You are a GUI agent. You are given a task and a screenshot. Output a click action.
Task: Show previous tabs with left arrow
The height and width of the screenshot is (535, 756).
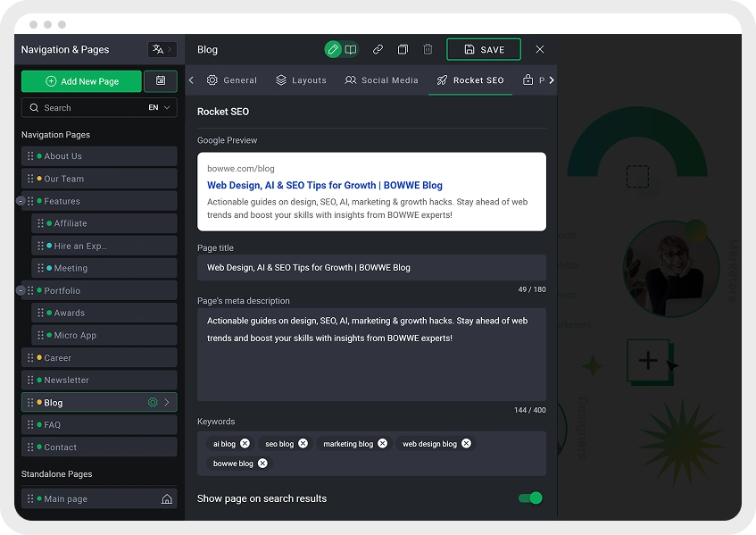(191, 80)
